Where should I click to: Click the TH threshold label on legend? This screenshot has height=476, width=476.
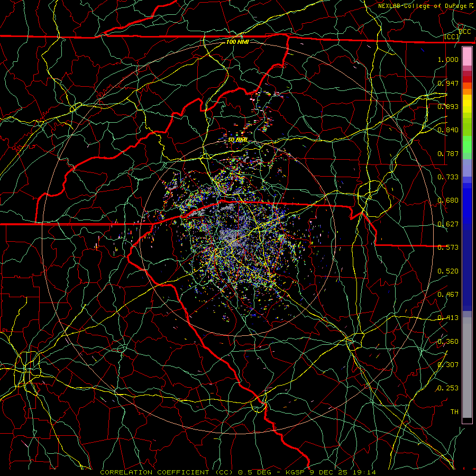(x=454, y=412)
